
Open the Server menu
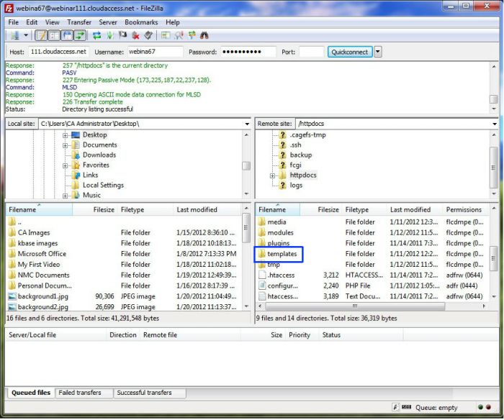(108, 22)
